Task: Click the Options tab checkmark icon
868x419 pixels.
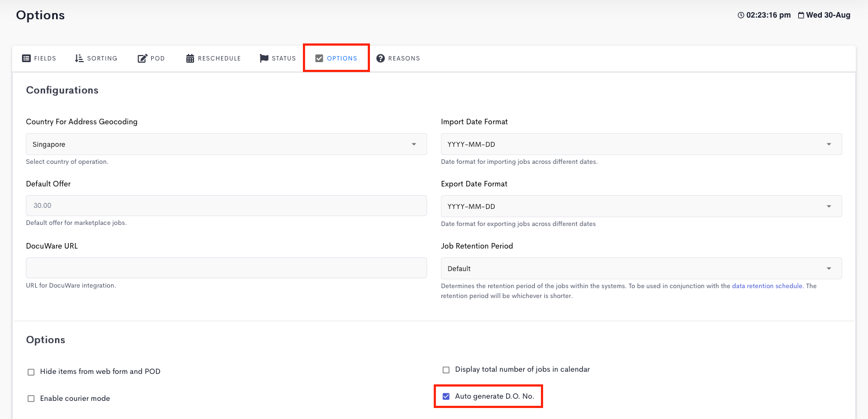Action: 319,58
